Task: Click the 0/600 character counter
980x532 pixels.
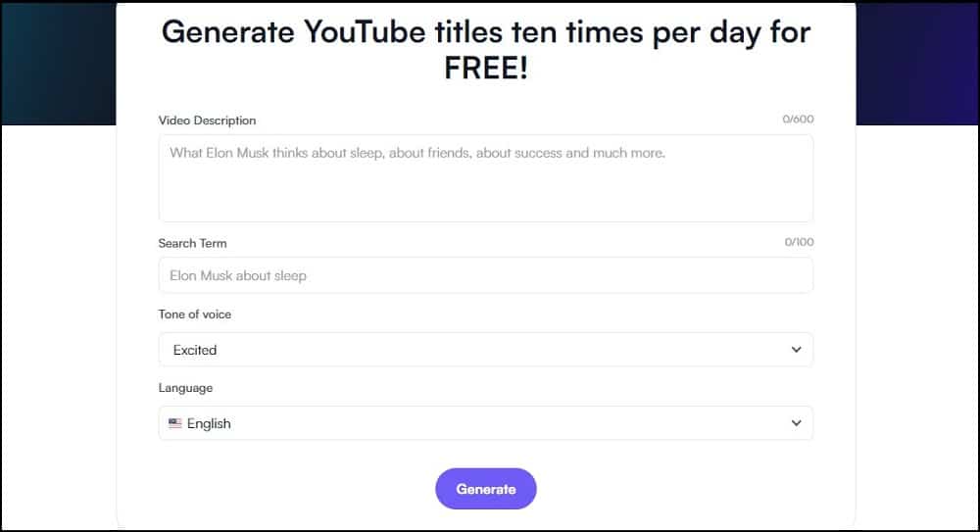Action: (x=798, y=120)
